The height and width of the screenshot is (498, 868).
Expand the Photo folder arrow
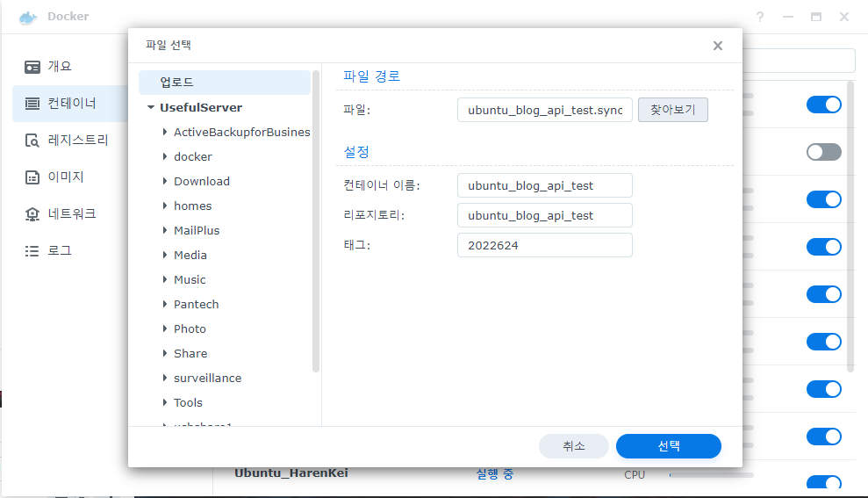(164, 328)
